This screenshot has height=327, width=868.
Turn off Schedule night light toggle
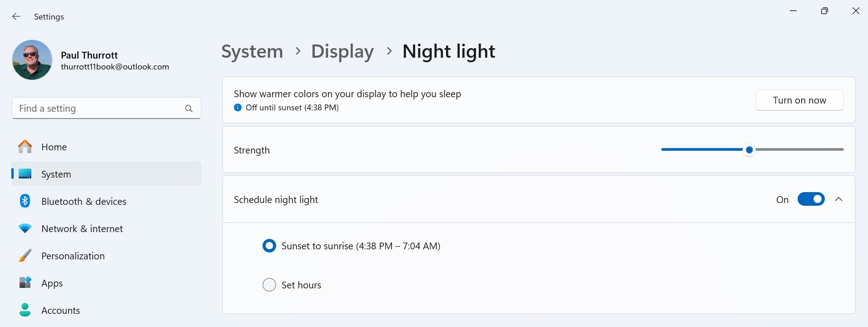coord(811,199)
